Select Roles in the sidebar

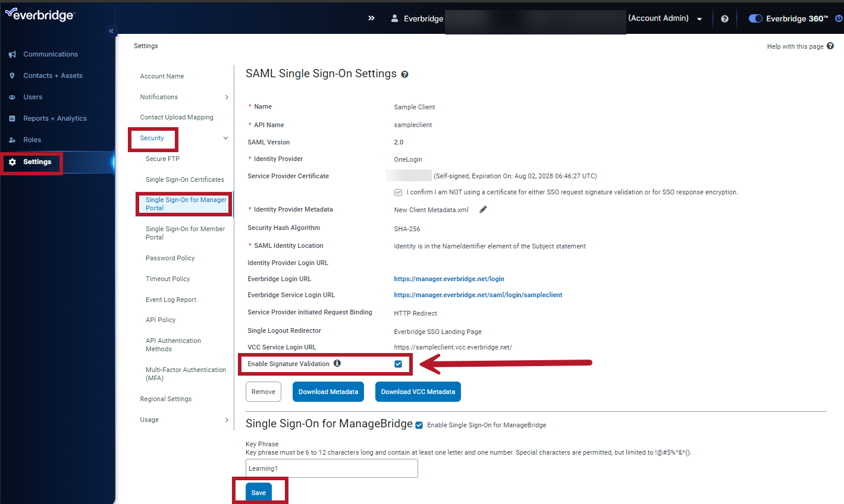click(x=32, y=140)
